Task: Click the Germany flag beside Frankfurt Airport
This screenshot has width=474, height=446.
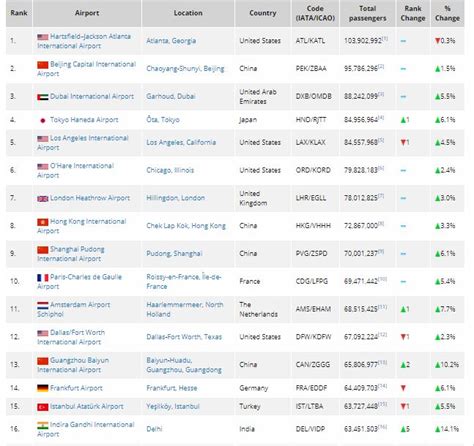Action: pos(43,388)
